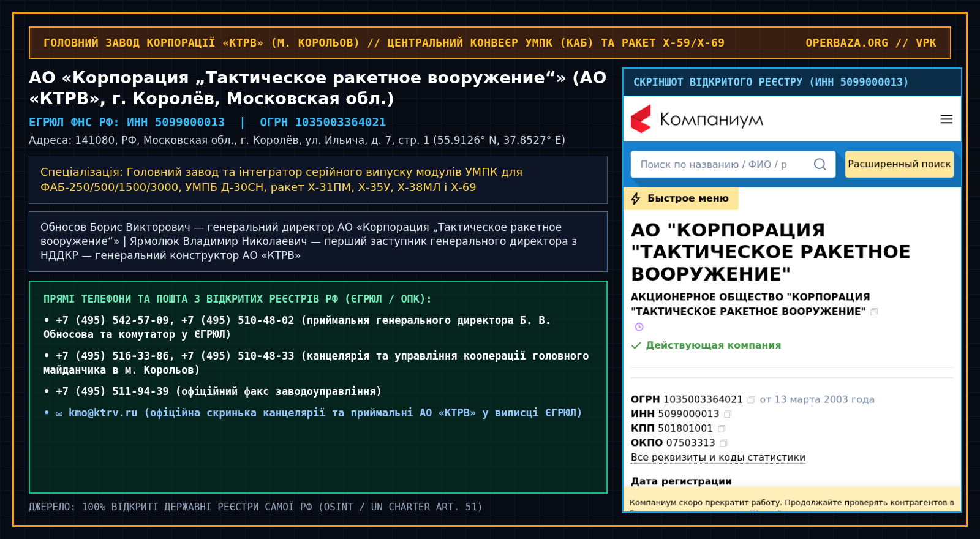Open the hamburger menu in Компаниум header
Viewport: 980px width, 539px height.
pos(946,119)
